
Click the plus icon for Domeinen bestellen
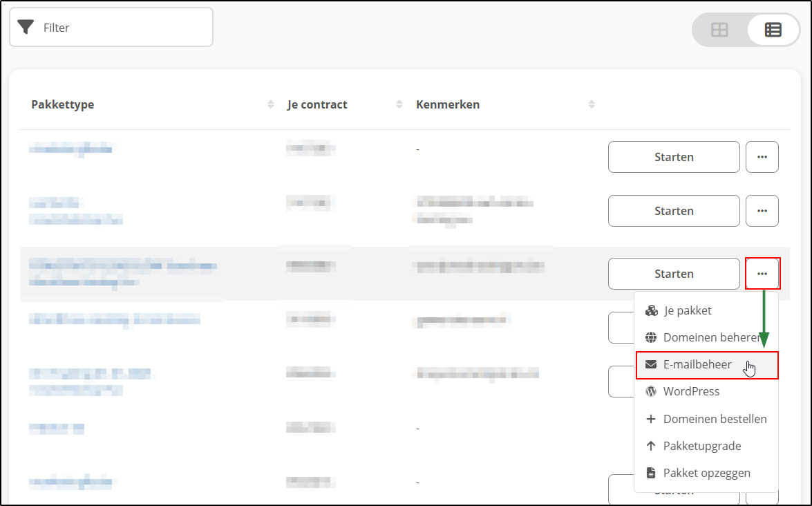click(x=650, y=418)
